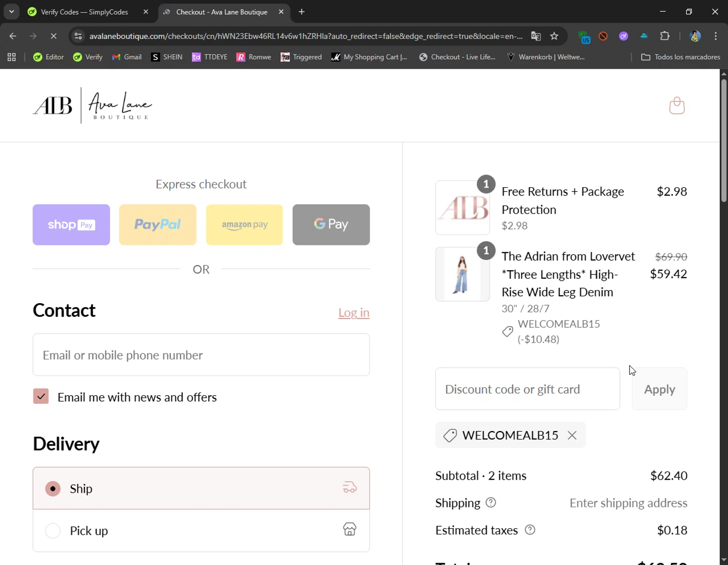Open the green US-badged extension icon
The image size is (728, 565).
585,37
